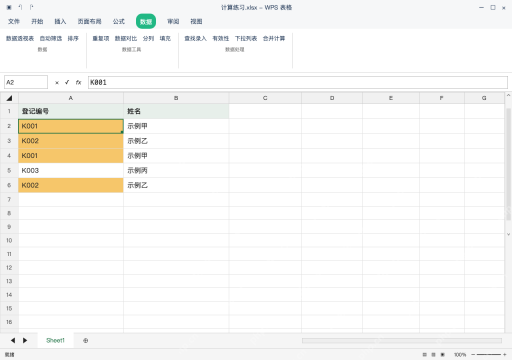Select row 5 header
This screenshot has height=360, width=512.
(9, 170)
